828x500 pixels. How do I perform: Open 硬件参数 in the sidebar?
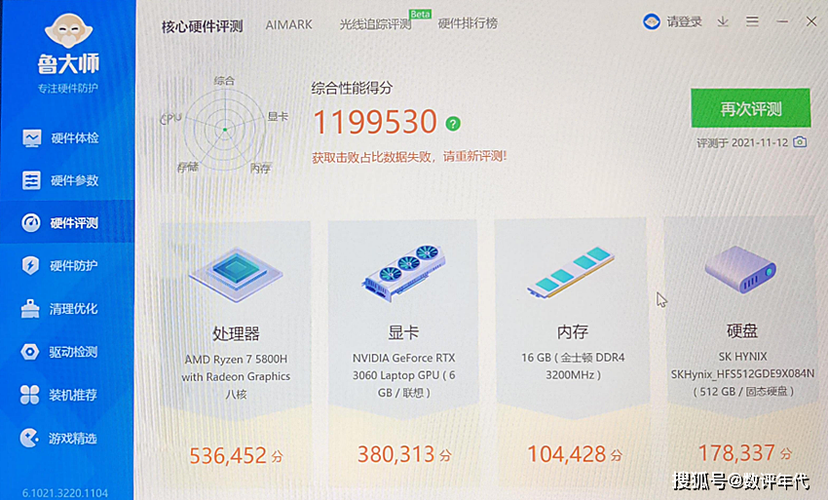coord(60,181)
